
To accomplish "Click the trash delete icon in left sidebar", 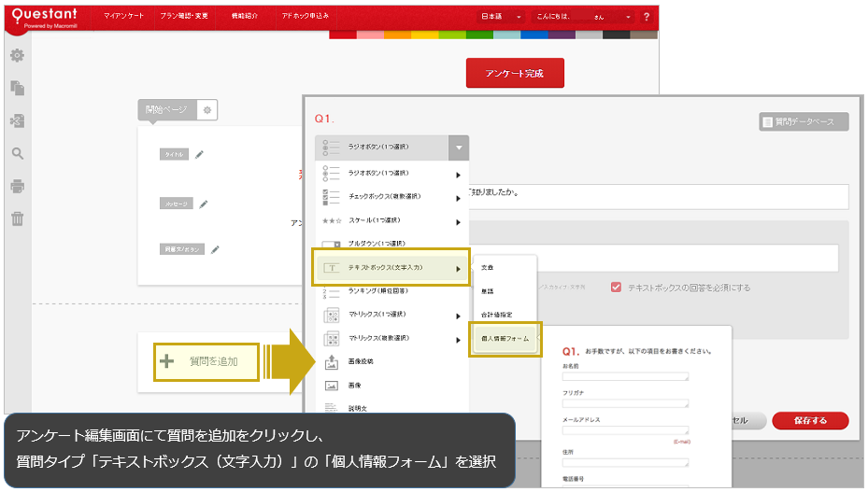I will pos(17,219).
